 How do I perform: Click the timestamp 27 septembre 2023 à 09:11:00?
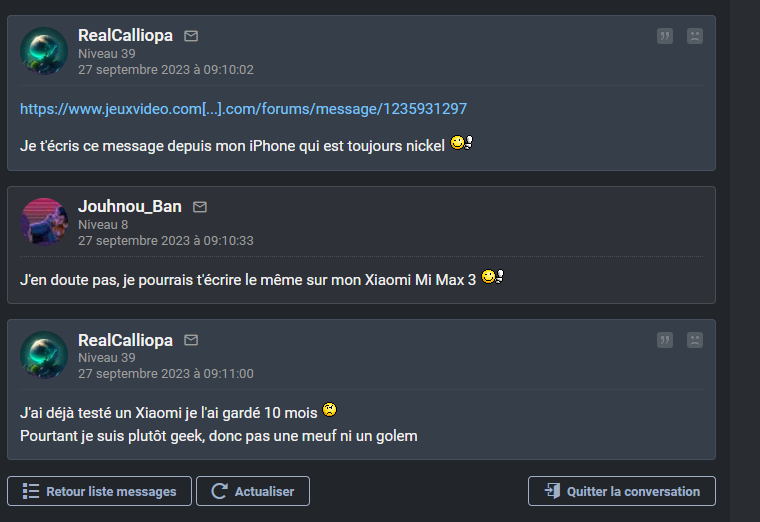click(165, 374)
